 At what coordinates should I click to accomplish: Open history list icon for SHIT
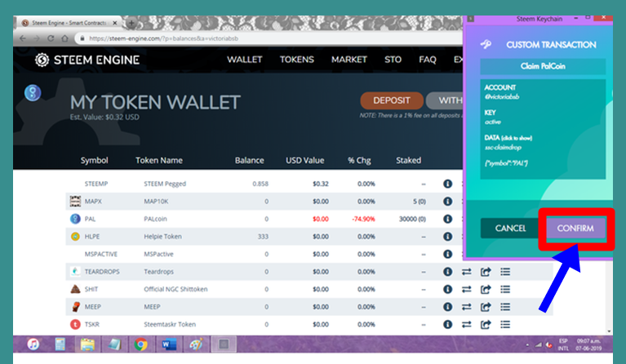[505, 290]
